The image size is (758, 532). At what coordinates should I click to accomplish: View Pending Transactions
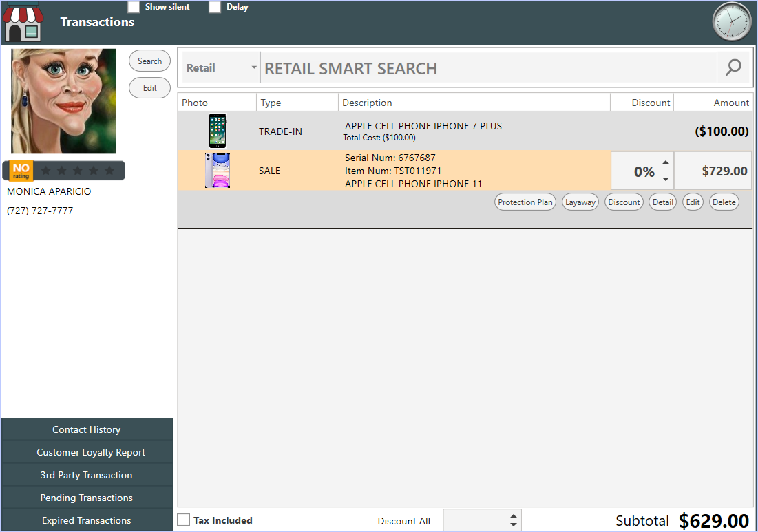87,498
